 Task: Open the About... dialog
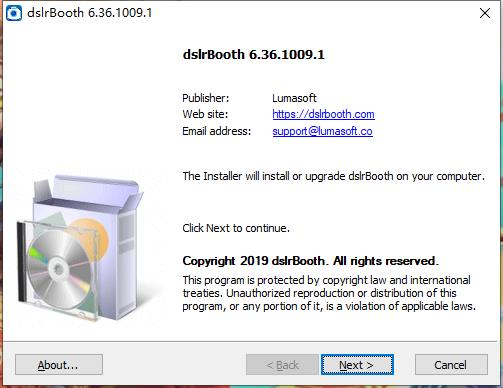coord(59,365)
